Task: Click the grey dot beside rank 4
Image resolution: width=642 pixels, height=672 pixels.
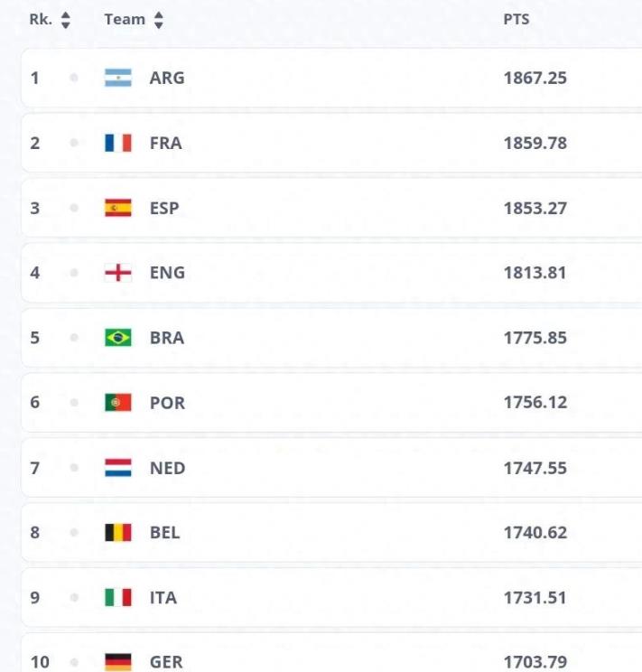Action: tap(74, 273)
